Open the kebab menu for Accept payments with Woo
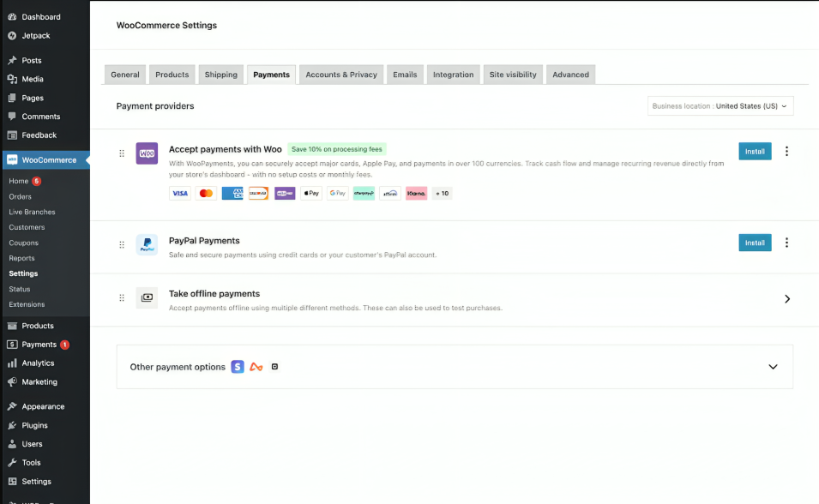 [787, 151]
